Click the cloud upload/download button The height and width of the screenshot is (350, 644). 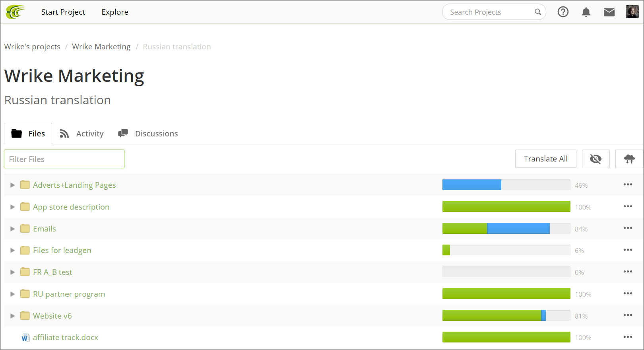click(x=629, y=159)
